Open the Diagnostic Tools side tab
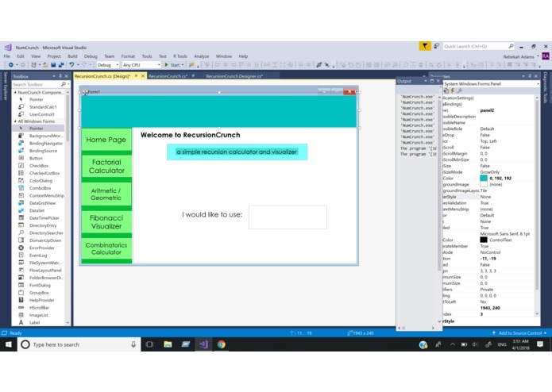Screen dimensions: 552x392 546,87
